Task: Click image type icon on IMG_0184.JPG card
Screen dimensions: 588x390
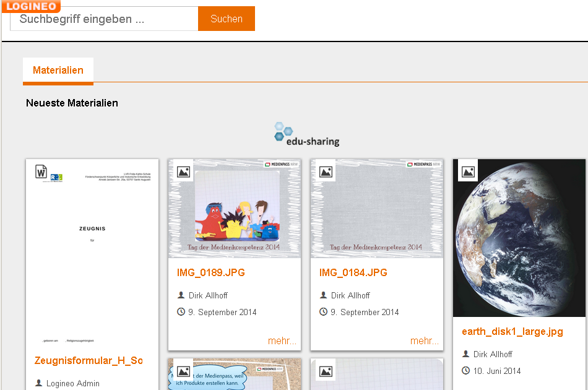Action: point(326,171)
